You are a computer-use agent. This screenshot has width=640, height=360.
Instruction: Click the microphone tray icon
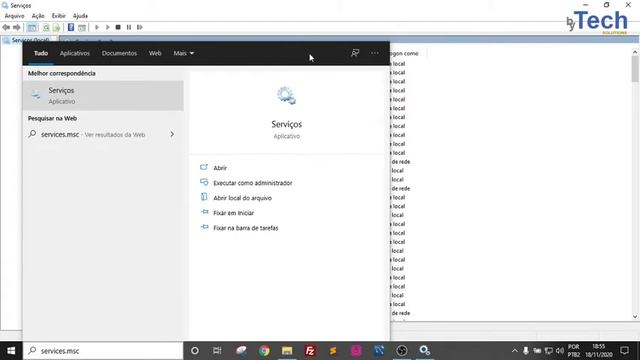click(526, 351)
